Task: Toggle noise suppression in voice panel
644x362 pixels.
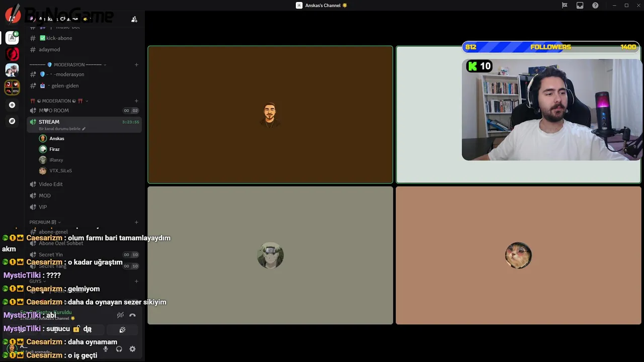Action: tap(120, 315)
